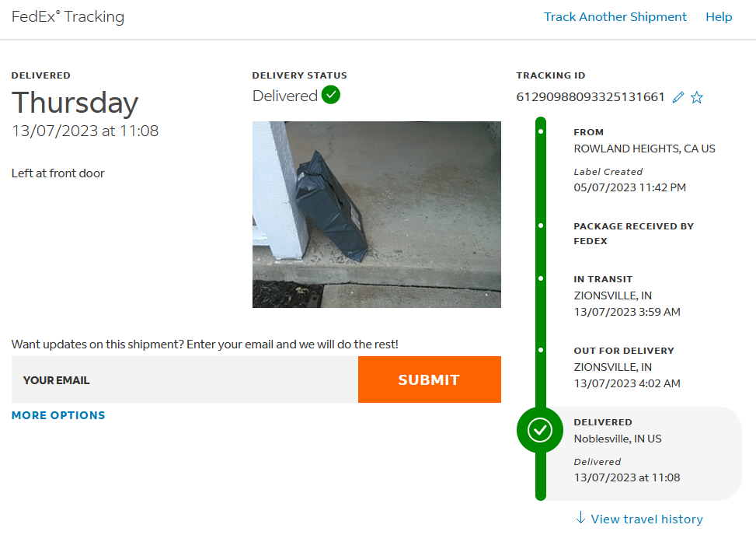Click the green Delivered checkmark under Delivery Status
The height and width of the screenshot is (535, 756).
pos(331,95)
